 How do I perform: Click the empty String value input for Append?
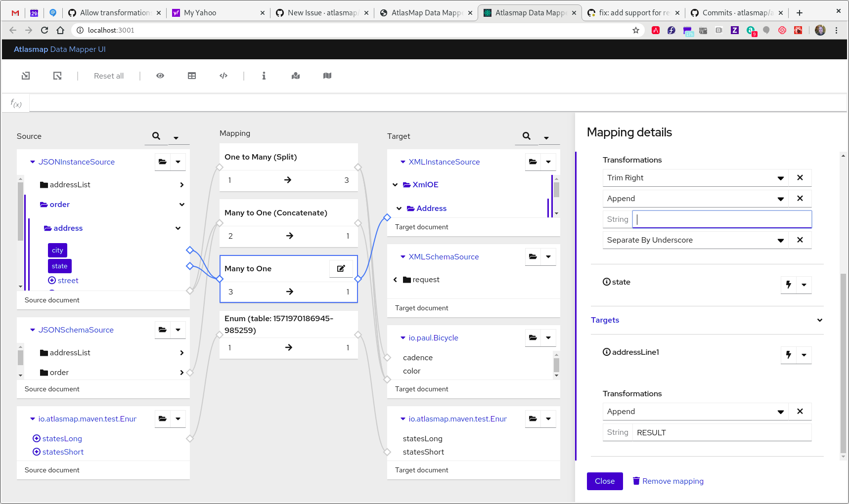click(721, 219)
